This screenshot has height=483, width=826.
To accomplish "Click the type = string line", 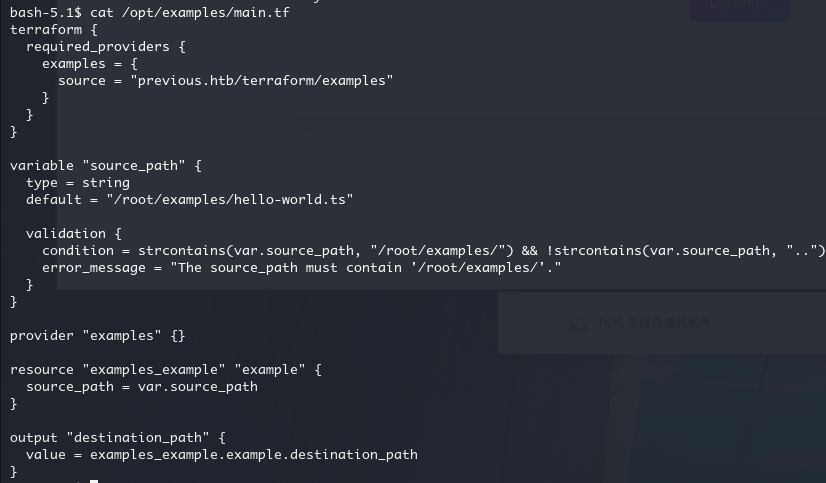I will (x=78, y=182).
